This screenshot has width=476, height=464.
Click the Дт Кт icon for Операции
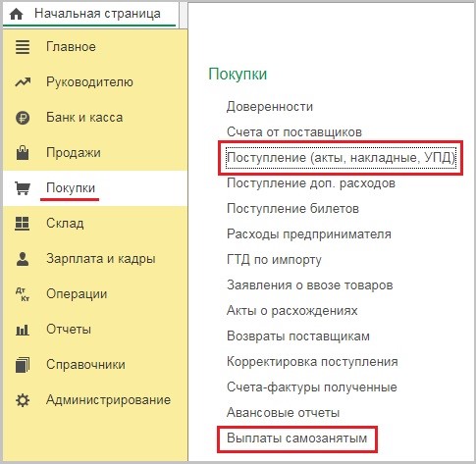[23, 294]
